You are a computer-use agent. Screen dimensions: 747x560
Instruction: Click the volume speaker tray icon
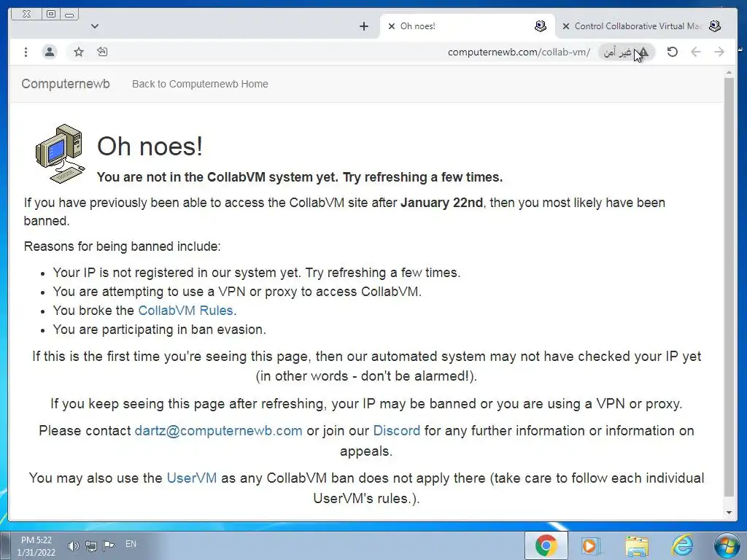pyautogui.click(x=72, y=545)
